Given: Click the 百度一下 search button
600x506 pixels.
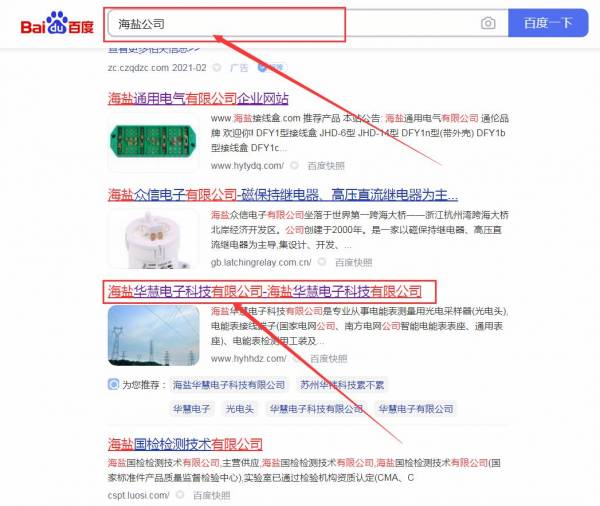Looking at the screenshot, I should point(548,23).
